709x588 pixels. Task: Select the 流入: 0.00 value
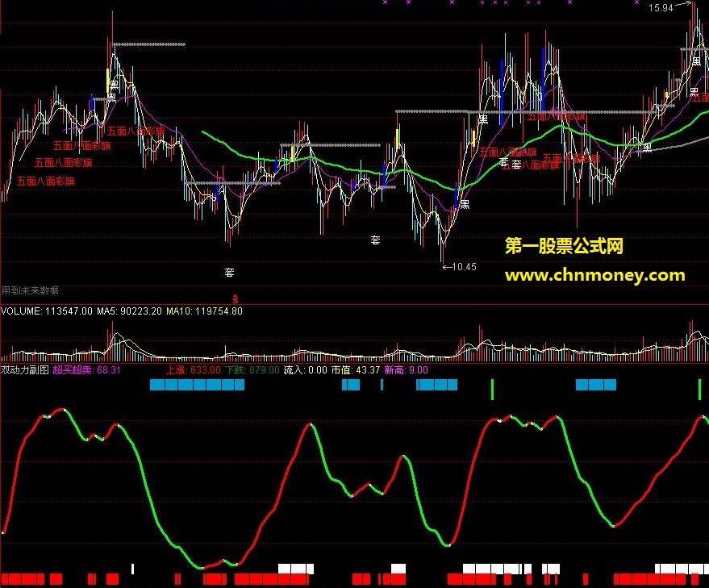[305, 370]
